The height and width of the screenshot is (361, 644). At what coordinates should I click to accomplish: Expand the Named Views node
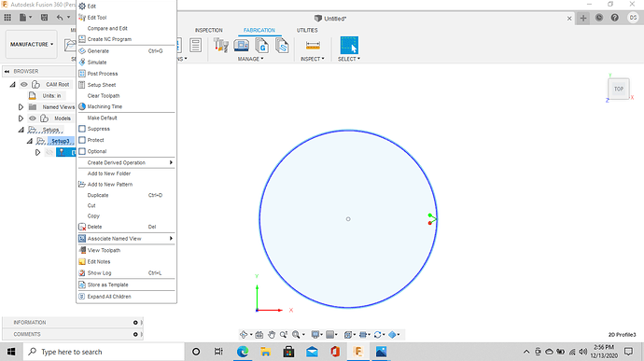coord(21,106)
